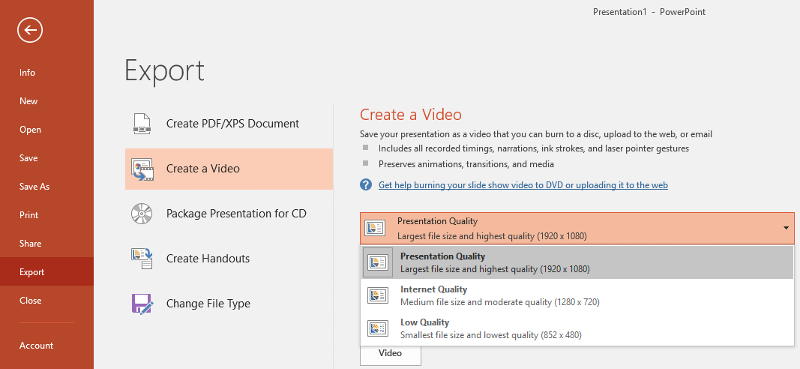This screenshot has width=800, height=369.
Task: Click the Change File Type floppy icon
Action: (x=142, y=303)
